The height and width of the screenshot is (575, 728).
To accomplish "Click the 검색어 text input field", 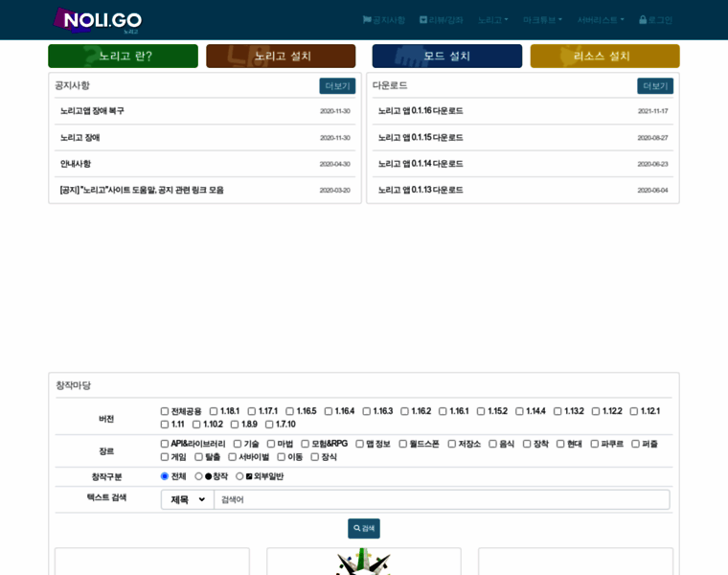I will pyautogui.click(x=442, y=499).
